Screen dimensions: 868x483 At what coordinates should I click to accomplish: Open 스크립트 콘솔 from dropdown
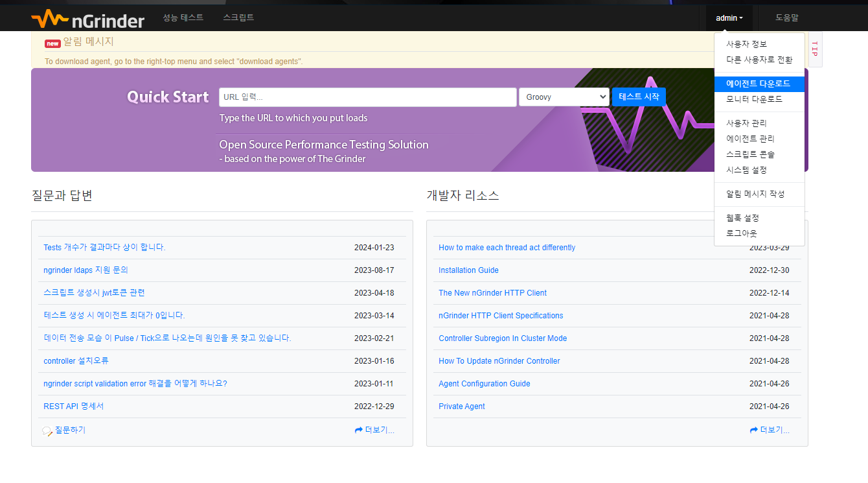click(759, 154)
